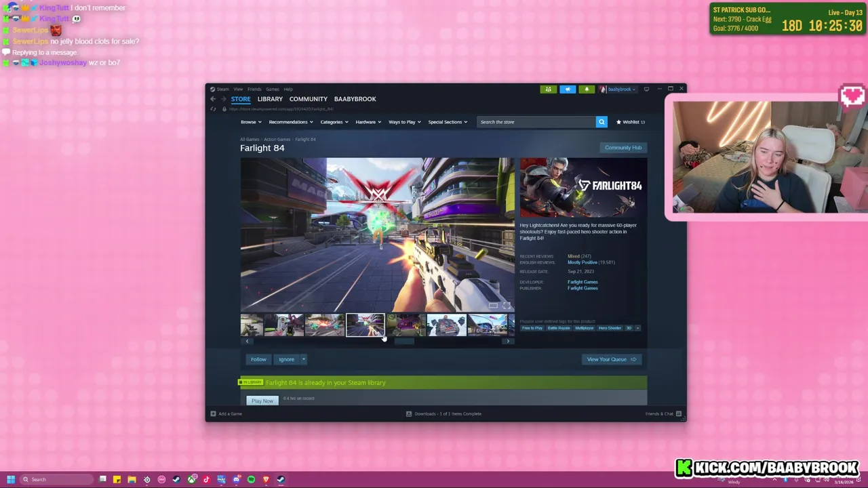The width and height of the screenshot is (868, 488).
Task: Expand the Special Sections dropdown
Action: point(448,122)
